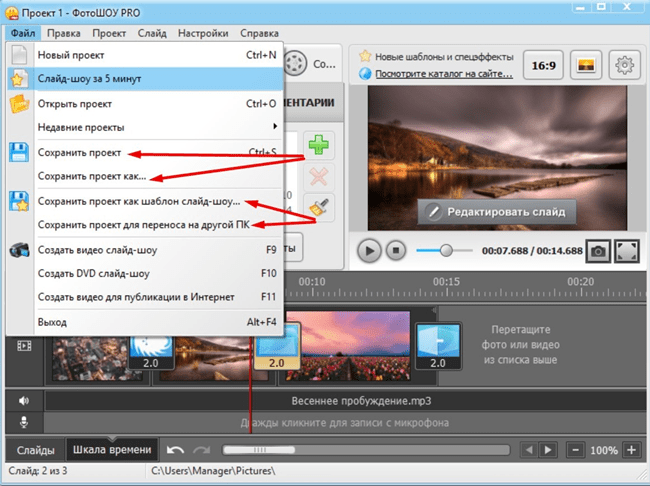Click the broom clear icon

pos(319,207)
